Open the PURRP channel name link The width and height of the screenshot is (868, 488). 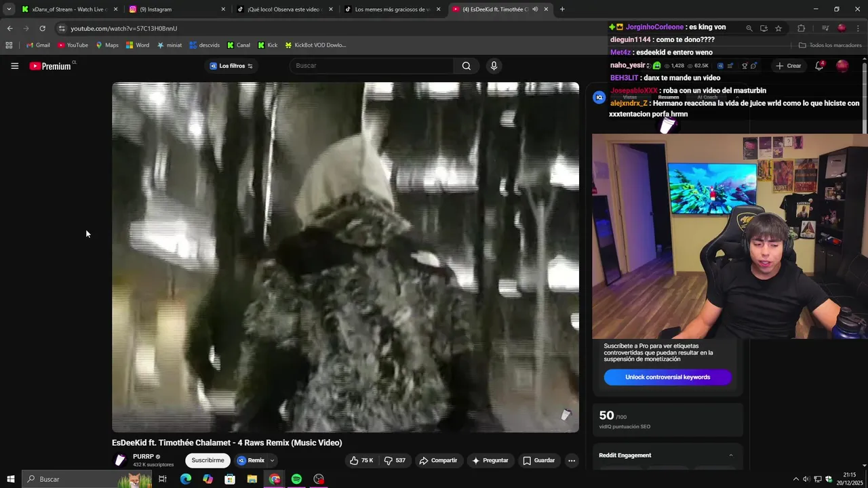[143, 457]
